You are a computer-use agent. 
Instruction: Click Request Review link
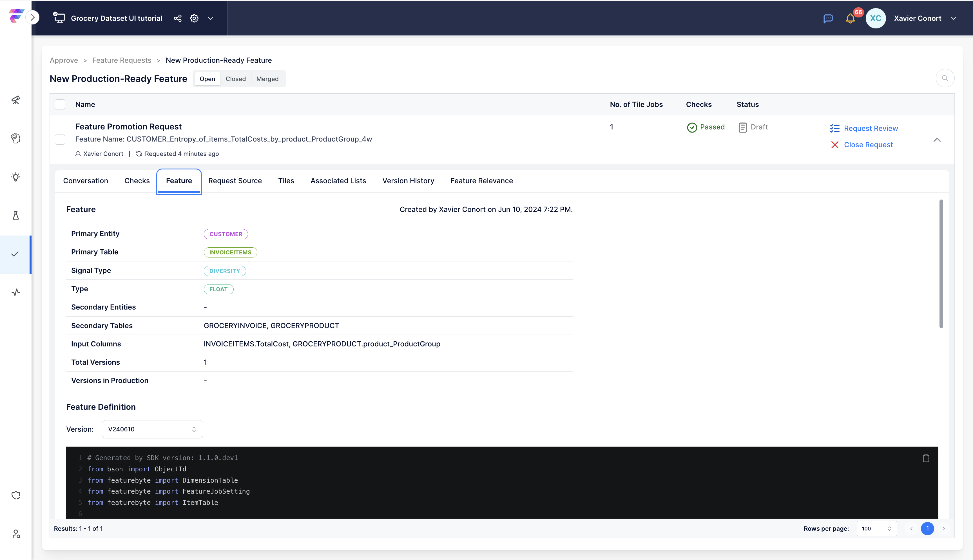pyautogui.click(x=871, y=128)
